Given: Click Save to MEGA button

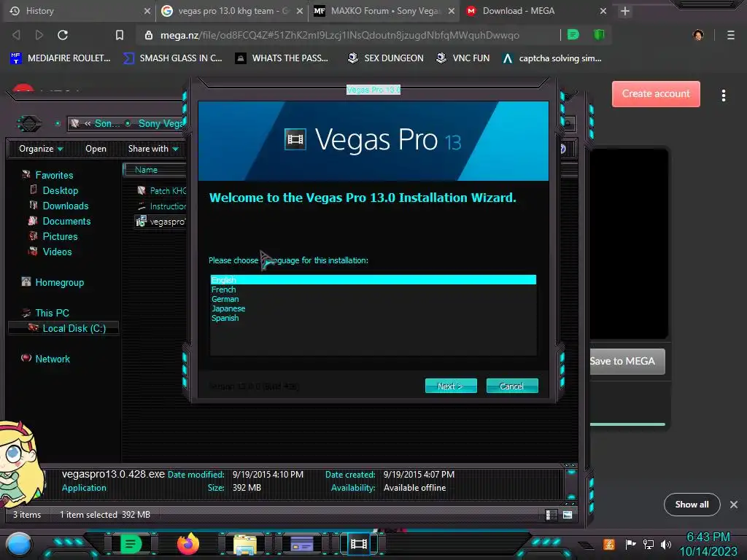Looking at the screenshot, I should pyautogui.click(x=627, y=361).
